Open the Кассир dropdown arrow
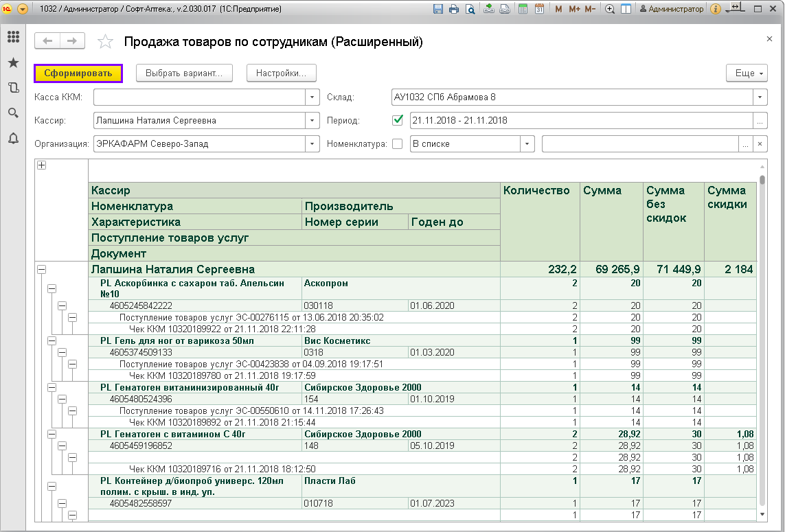 312,121
